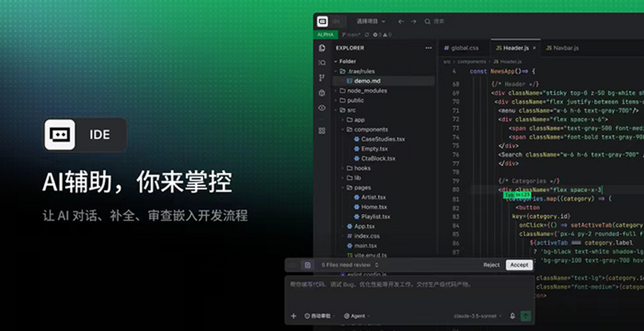The height and width of the screenshot is (331, 644).
Task: Switch to the Navbar.js tab
Action: pyautogui.click(x=562, y=48)
